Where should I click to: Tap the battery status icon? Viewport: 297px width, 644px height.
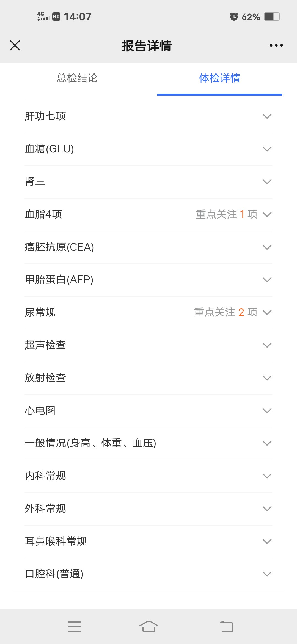pos(272,17)
